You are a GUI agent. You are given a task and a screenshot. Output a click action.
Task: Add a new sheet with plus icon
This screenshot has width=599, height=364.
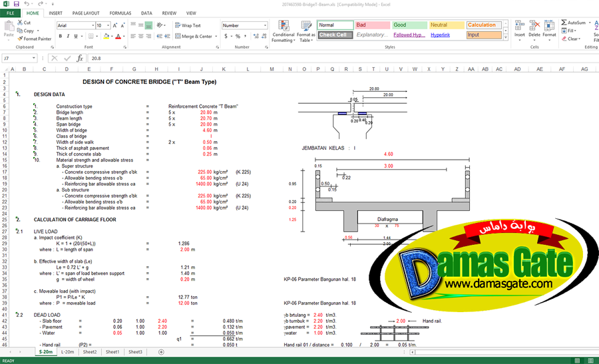click(161, 352)
